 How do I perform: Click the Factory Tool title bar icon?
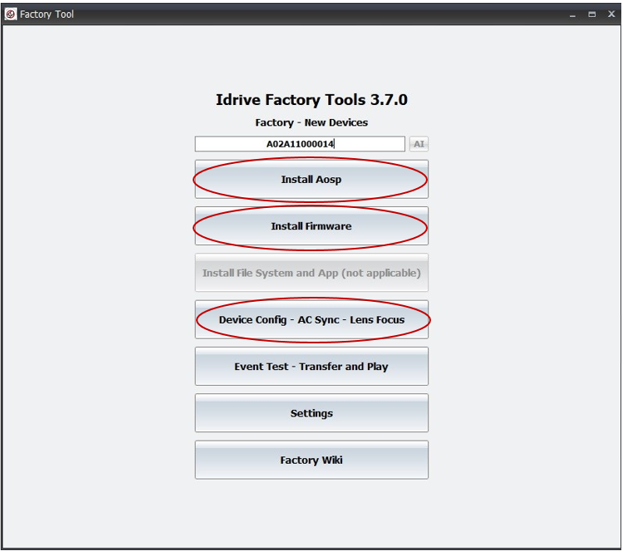[11, 14]
